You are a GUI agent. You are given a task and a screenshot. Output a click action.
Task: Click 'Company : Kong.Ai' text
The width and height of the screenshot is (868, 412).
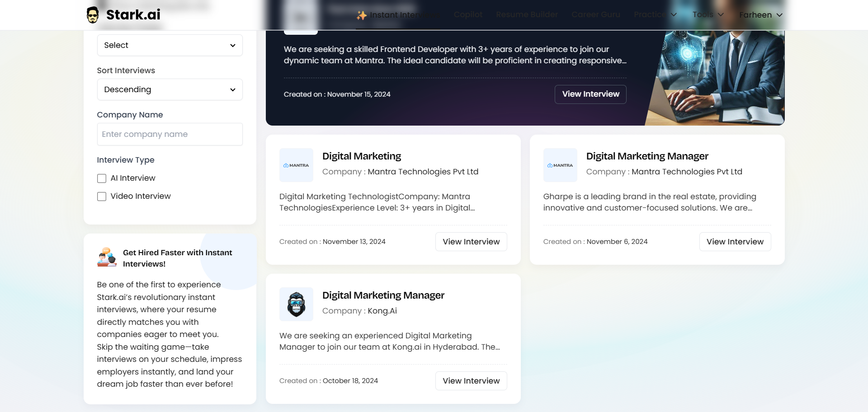tap(359, 311)
